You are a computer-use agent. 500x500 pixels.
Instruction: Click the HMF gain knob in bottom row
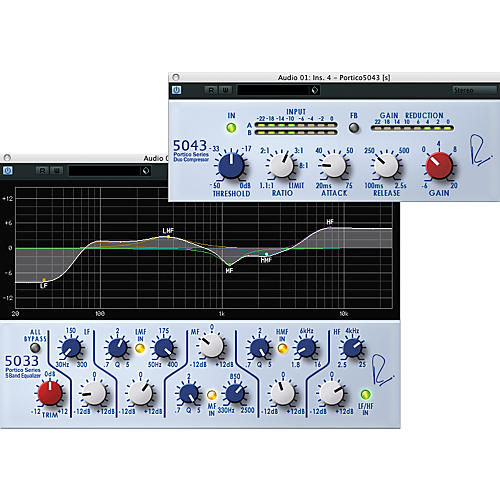pos(283,394)
